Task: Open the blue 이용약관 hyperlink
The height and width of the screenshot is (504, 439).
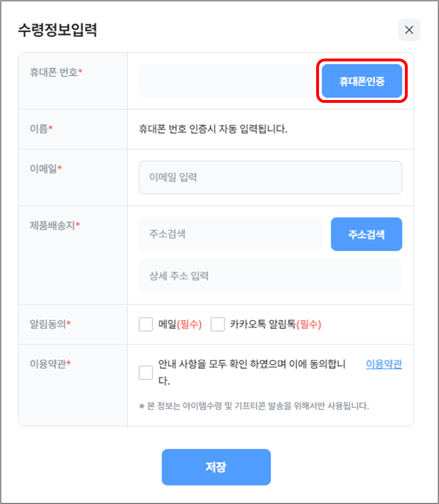Action: click(x=383, y=364)
